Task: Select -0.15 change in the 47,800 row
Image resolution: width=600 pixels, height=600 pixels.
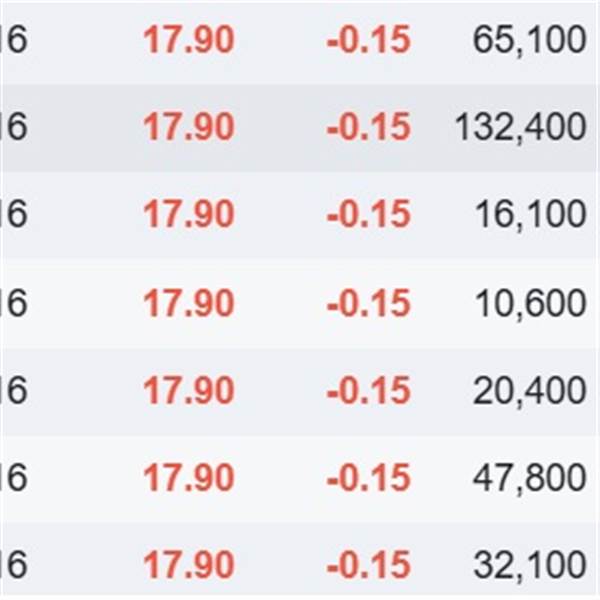Action: click(368, 478)
